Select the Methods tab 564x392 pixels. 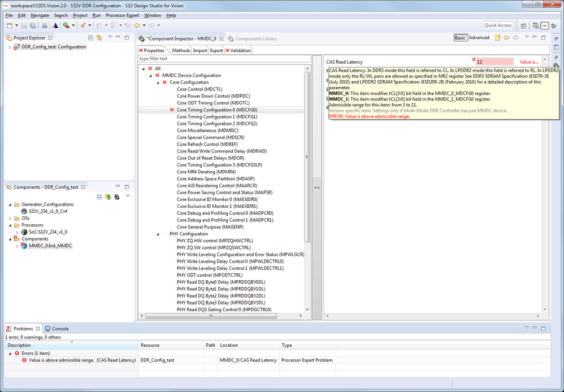pyautogui.click(x=181, y=50)
